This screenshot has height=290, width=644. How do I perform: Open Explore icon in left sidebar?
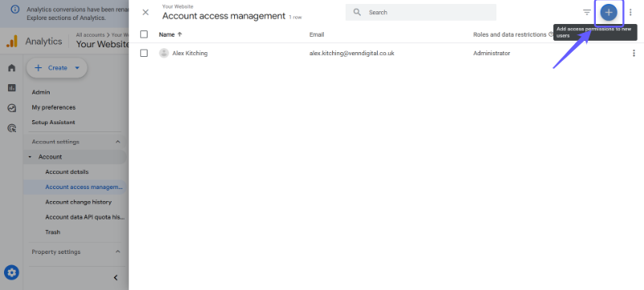tap(11, 108)
